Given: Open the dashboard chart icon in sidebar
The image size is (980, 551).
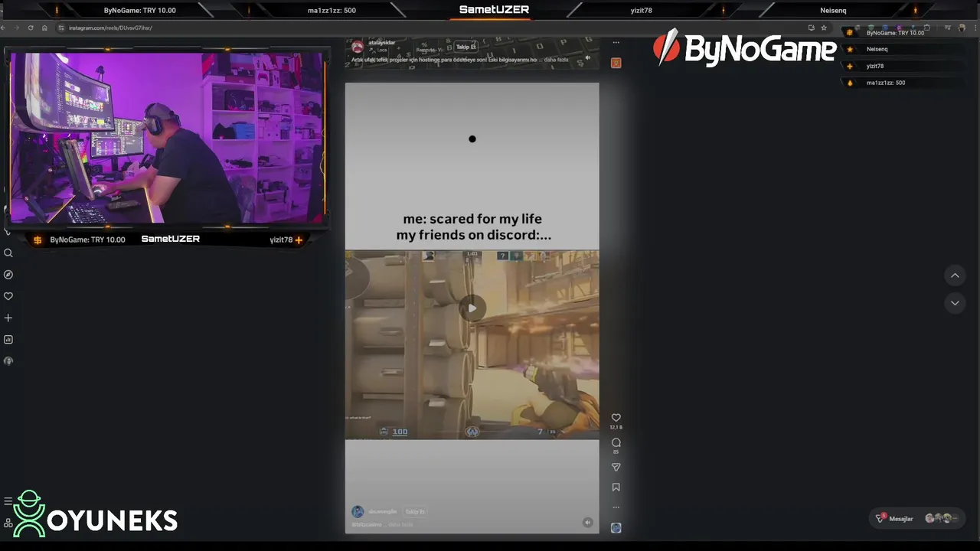Looking at the screenshot, I should point(8,339).
